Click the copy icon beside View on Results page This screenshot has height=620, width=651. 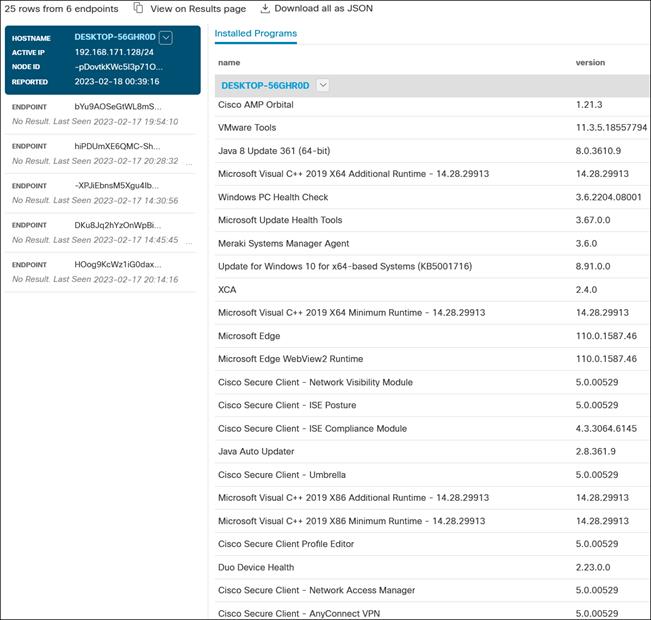point(139,8)
